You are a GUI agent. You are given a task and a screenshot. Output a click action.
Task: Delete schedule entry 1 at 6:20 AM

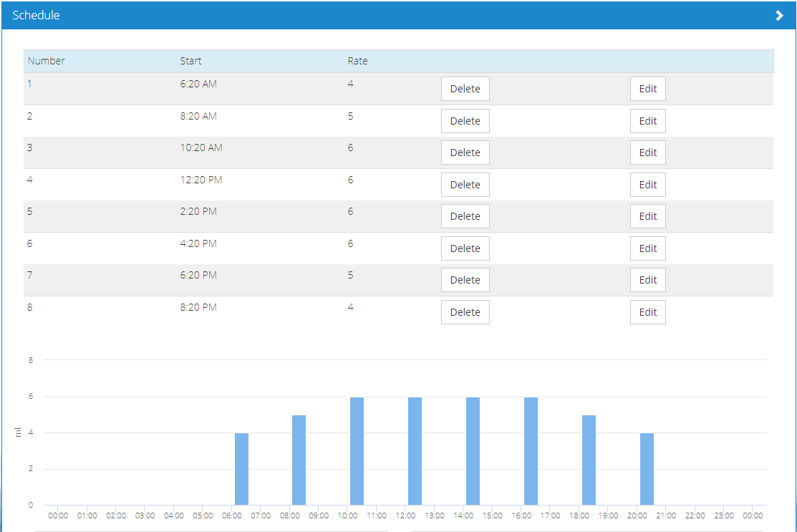(465, 89)
